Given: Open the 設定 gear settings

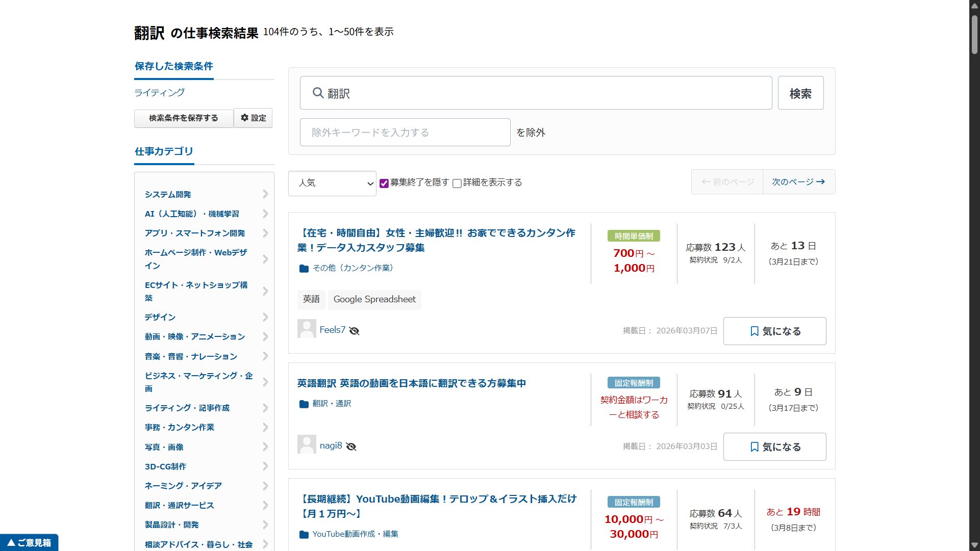Looking at the screenshot, I should point(253,118).
